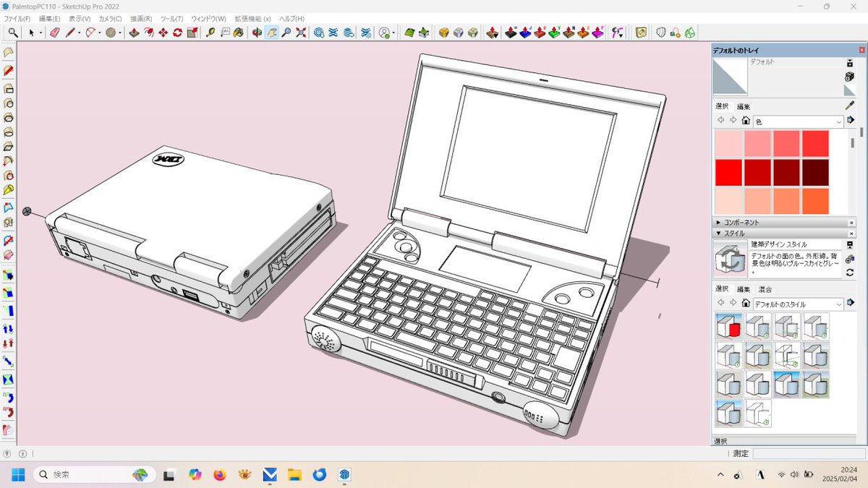Pick the Tape Measure tool
868x488 pixels.
tap(210, 33)
